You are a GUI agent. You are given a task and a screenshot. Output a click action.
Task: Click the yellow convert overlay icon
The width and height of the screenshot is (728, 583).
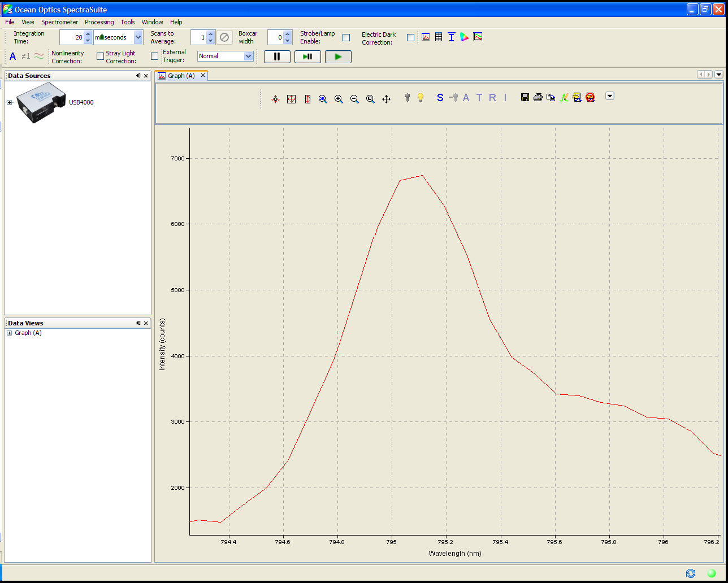point(577,97)
